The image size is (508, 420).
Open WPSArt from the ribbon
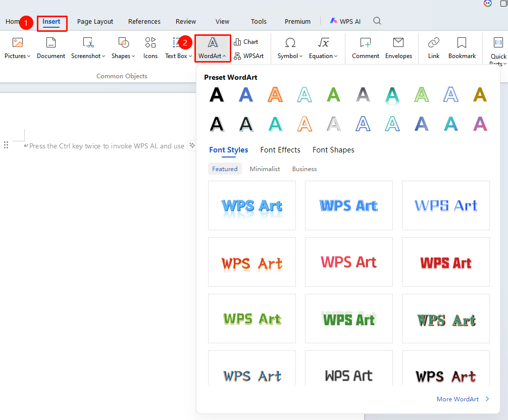pyautogui.click(x=249, y=56)
